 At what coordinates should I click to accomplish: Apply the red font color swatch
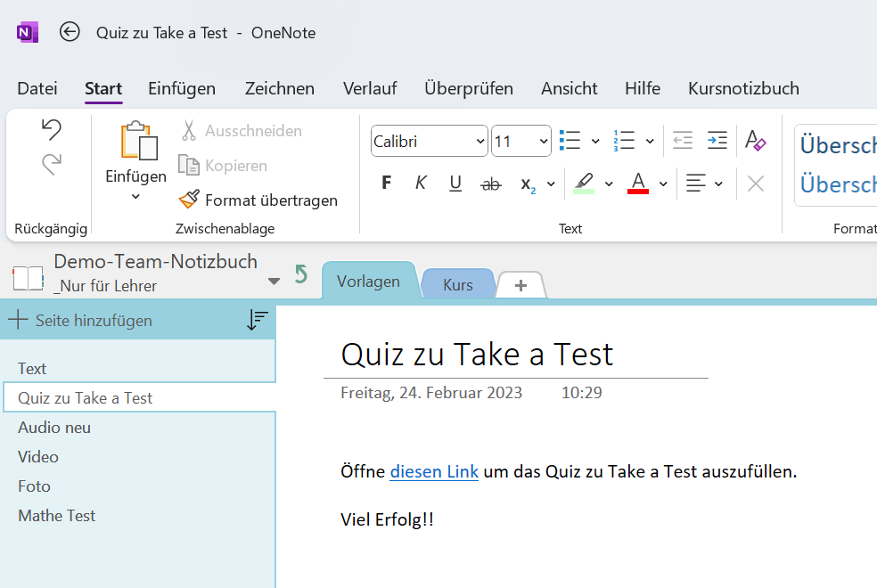[638, 184]
